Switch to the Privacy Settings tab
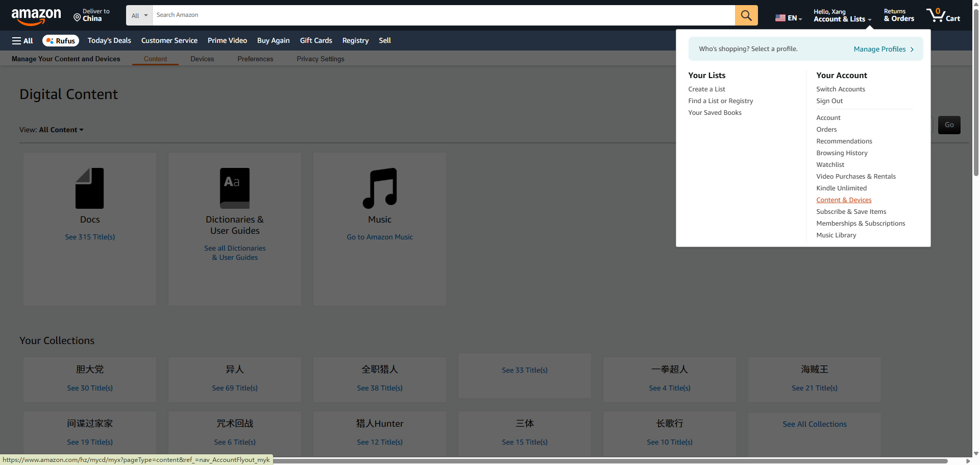The image size is (980, 465). click(321, 59)
